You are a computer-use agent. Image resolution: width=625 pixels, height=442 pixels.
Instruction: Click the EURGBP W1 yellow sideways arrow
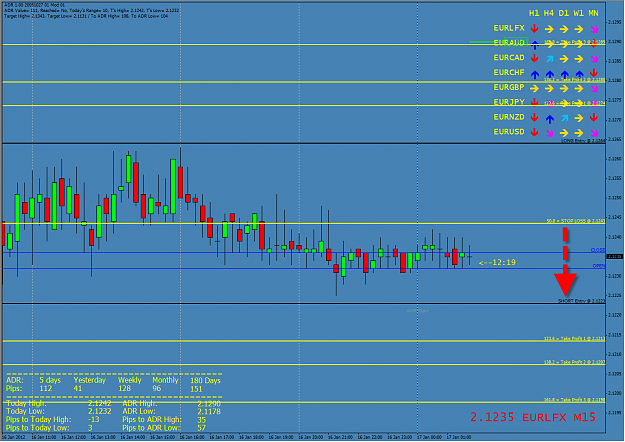579,88
